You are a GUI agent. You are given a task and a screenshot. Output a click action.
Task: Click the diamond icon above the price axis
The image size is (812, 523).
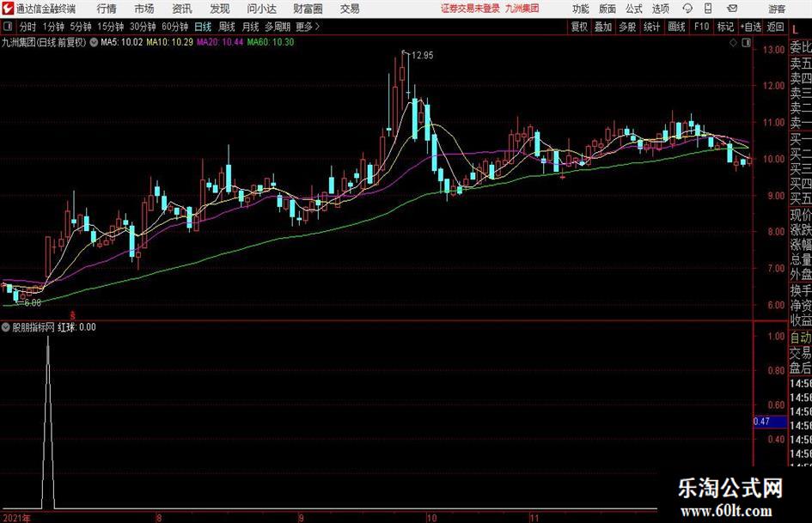733,43
